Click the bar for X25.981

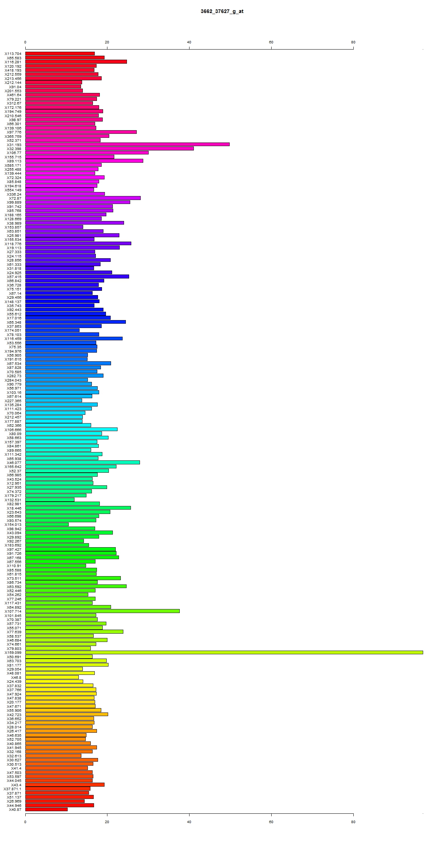(72, 235)
